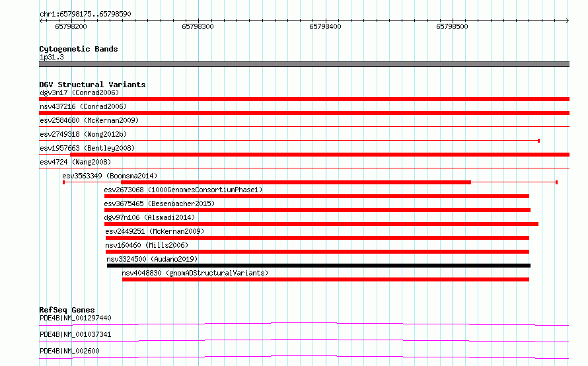588x366 pixels.
Task: Click the Cytogenetic Bands track title
Action: pos(79,49)
